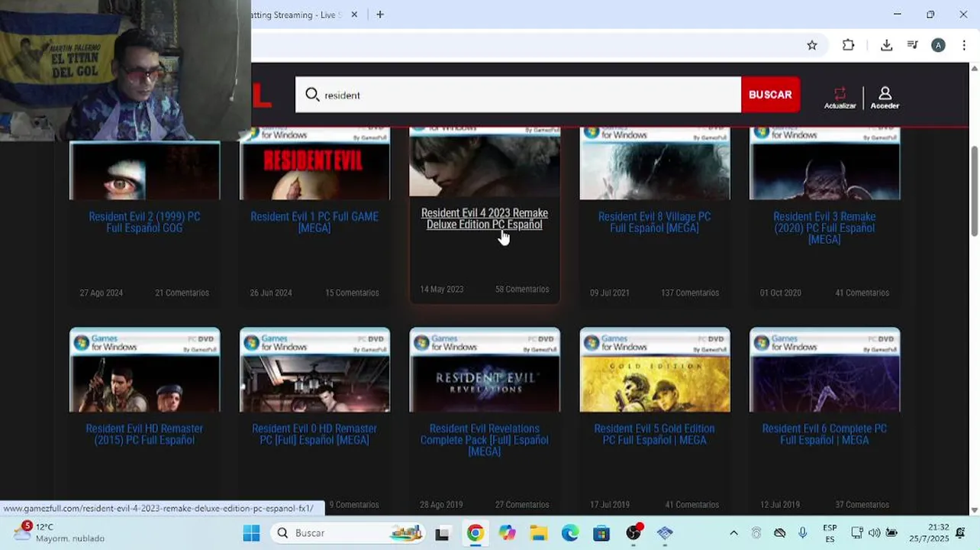Viewport: 980px width, 550px height.
Task: Click the microphone icon in system tray
Action: pyautogui.click(x=802, y=533)
